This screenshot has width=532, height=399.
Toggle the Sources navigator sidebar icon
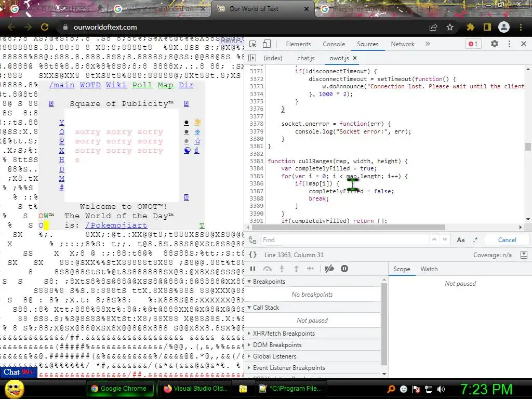pos(252,58)
